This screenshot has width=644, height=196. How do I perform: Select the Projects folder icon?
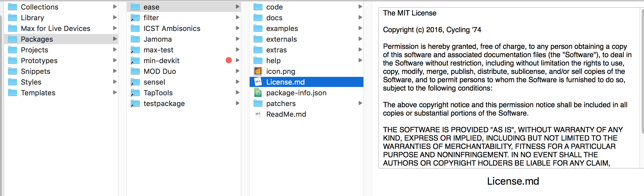(13, 50)
